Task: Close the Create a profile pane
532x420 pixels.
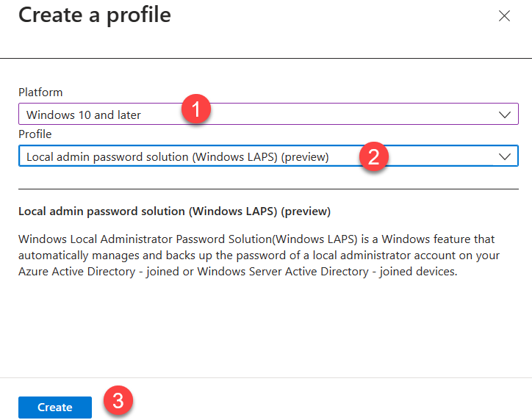Action: click(x=504, y=16)
